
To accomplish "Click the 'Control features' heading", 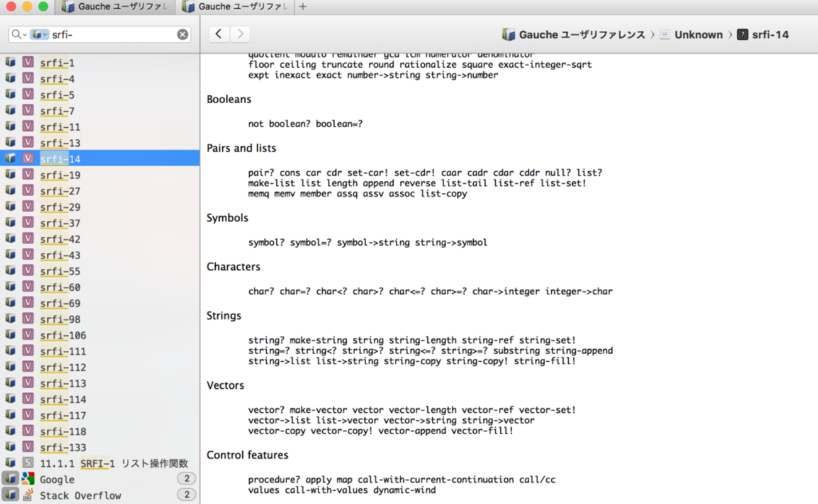I will (x=247, y=455).
